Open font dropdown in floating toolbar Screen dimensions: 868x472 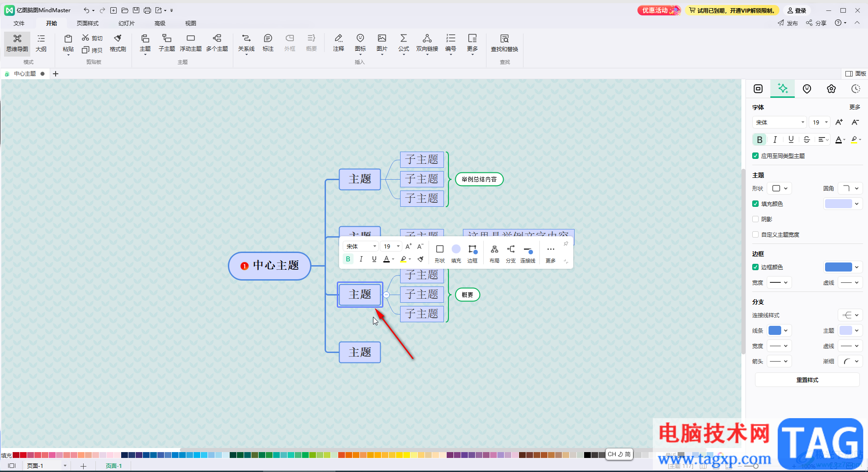pyautogui.click(x=361, y=246)
